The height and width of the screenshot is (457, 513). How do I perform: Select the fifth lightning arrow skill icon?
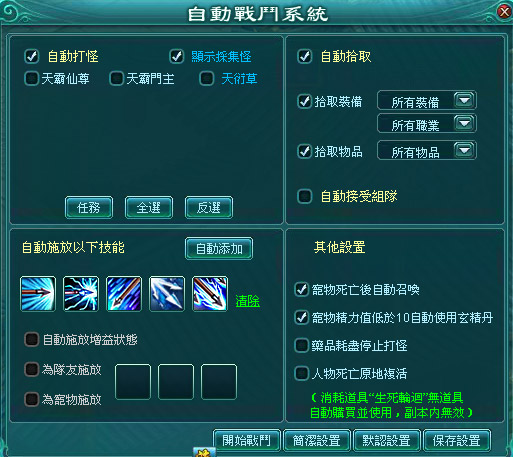pyautogui.click(x=210, y=294)
